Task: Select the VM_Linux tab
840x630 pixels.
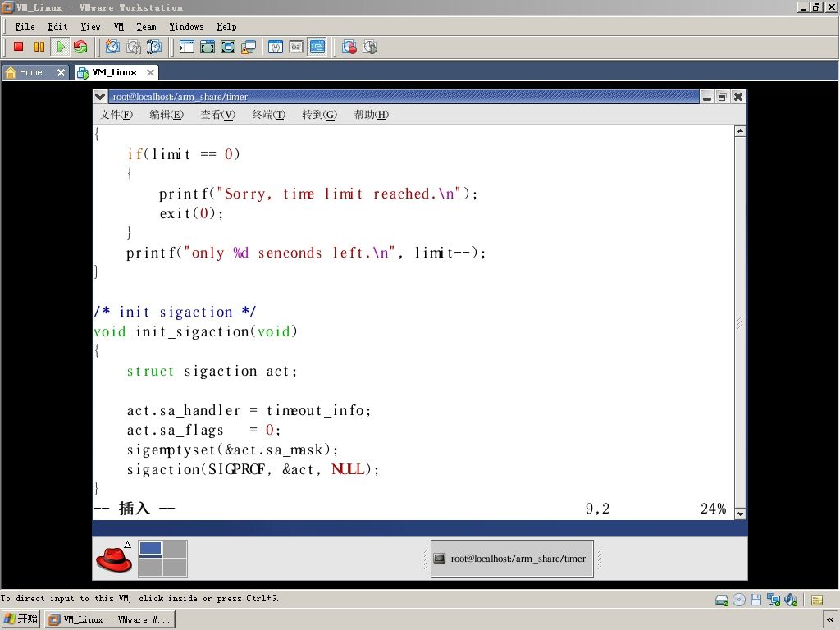Action: pos(114,72)
